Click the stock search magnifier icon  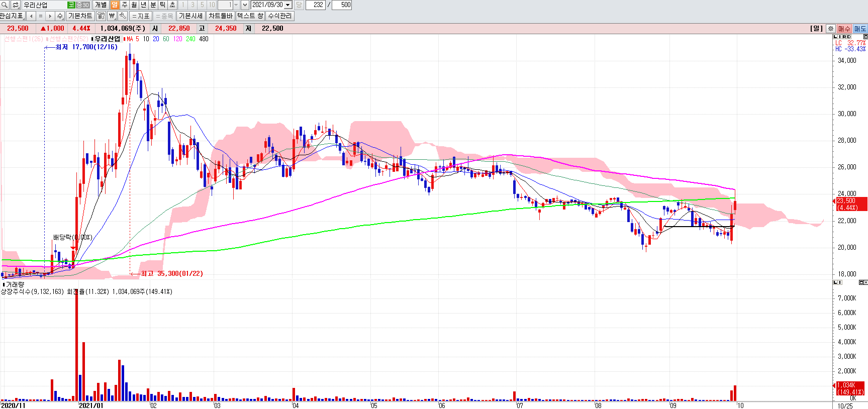coord(5,5)
